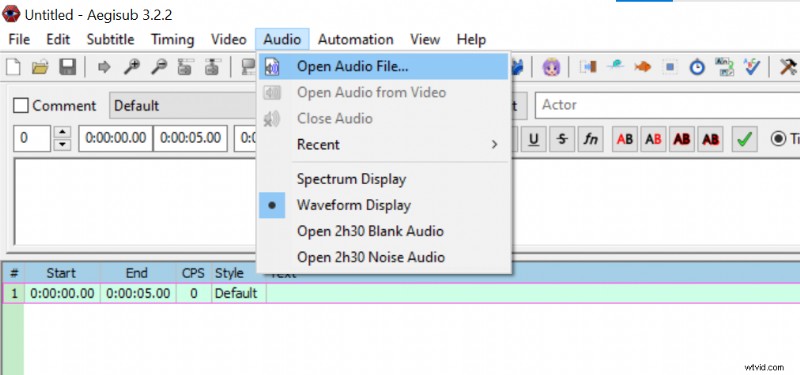The height and width of the screenshot is (375, 800).
Task: Select Spectrum Display menu entry
Action: pyautogui.click(x=384, y=179)
